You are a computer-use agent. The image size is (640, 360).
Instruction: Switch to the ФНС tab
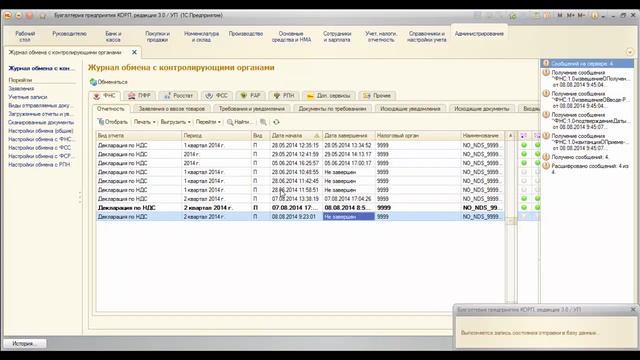pos(104,96)
